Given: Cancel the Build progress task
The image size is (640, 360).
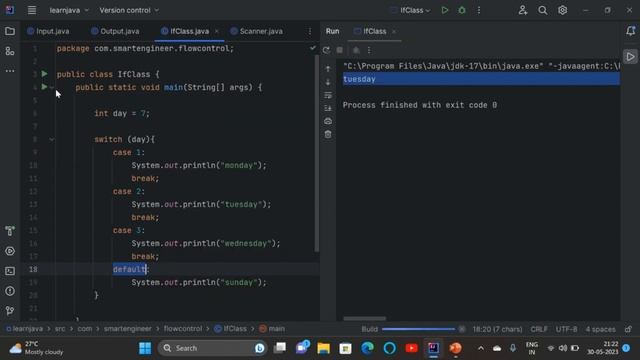Looking at the screenshot, I should [462, 329].
